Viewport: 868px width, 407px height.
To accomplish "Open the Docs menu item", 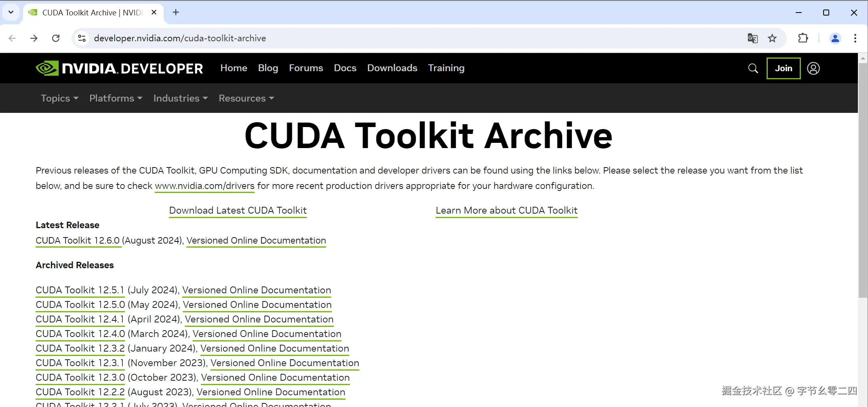I will [x=345, y=68].
